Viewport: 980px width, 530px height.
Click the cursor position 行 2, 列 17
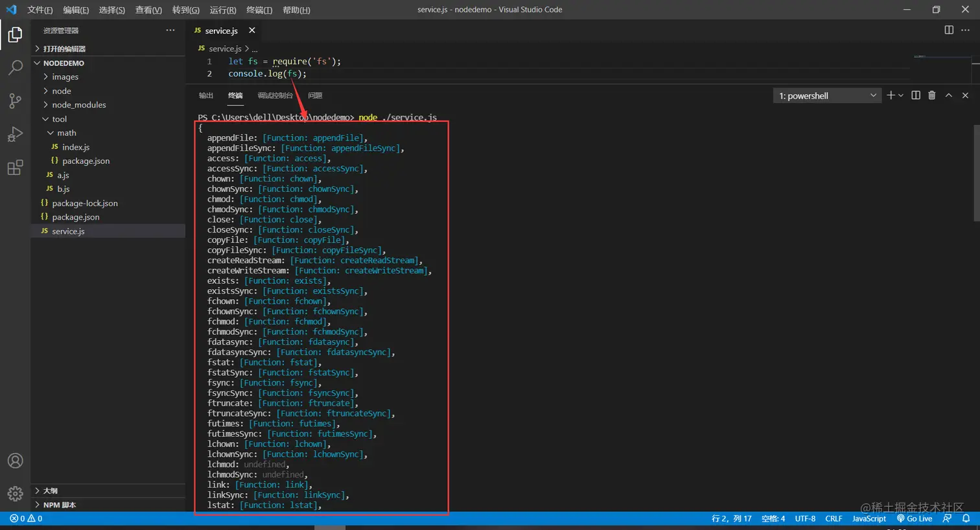(x=731, y=518)
